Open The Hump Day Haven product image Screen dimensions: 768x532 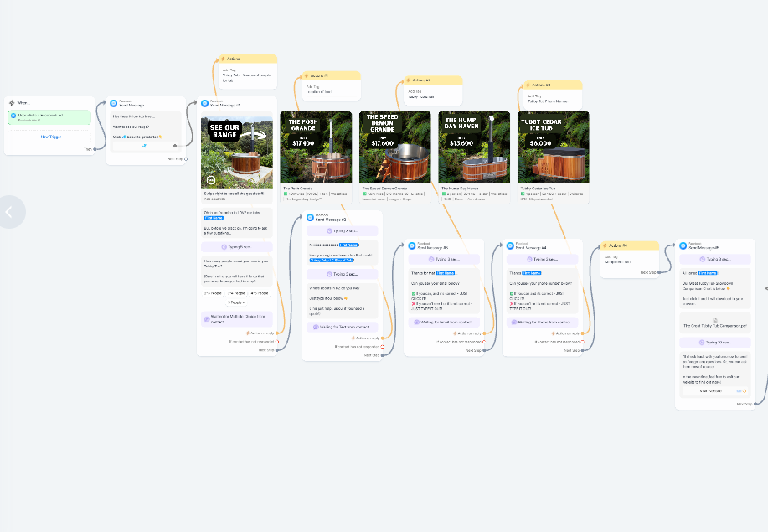(x=474, y=147)
